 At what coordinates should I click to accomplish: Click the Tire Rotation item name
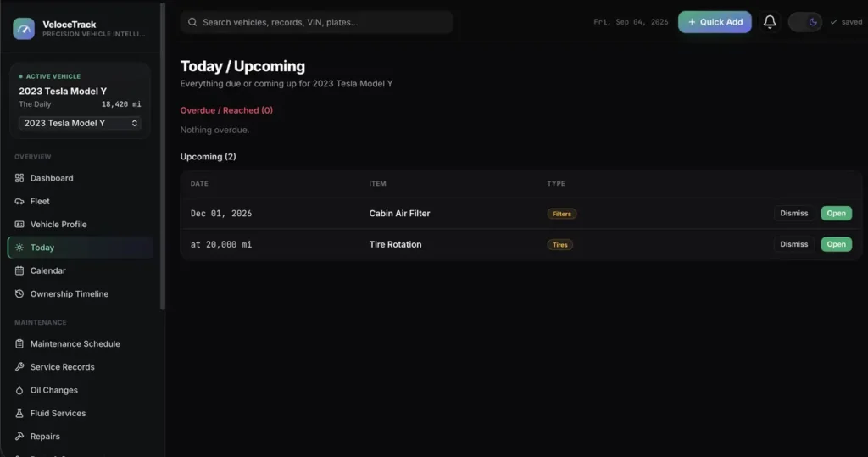point(395,244)
